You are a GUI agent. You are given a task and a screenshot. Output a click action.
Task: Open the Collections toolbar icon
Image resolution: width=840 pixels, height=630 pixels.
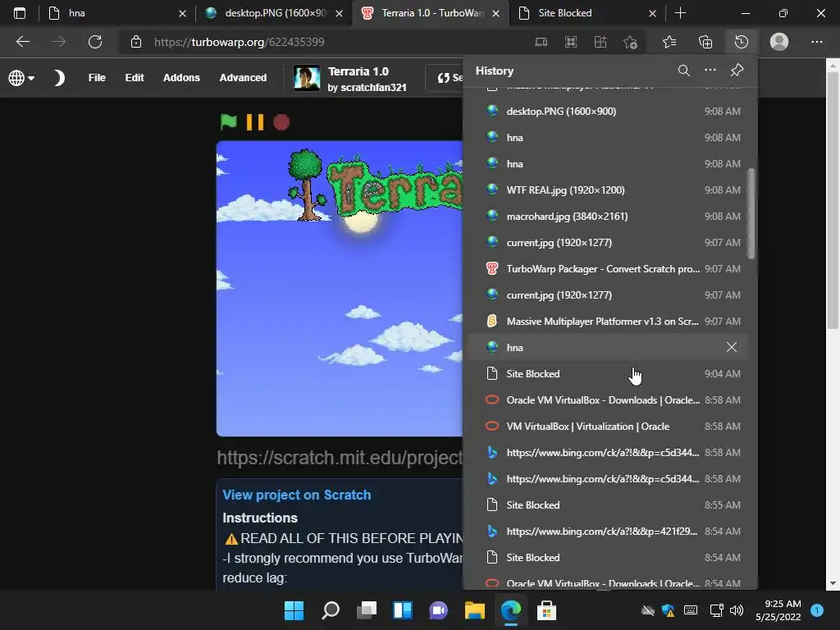[705, 42]
